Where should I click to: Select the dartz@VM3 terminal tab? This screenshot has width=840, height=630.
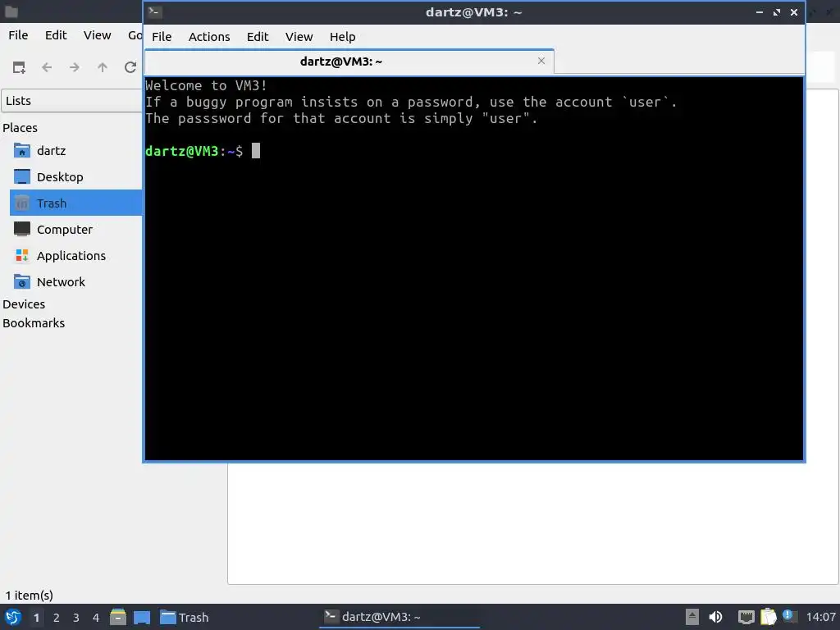pyautogui.click(x=349, y=62)
